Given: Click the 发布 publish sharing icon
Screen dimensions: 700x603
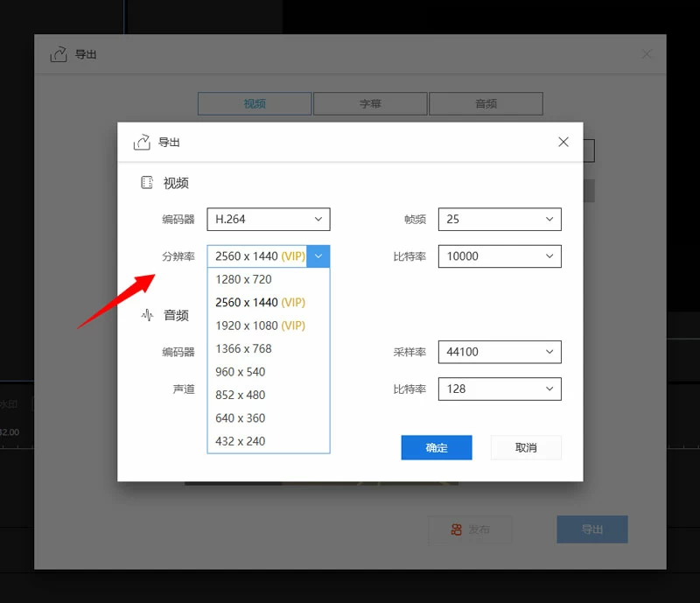Looking at the screenshot, I should pos(456,529).
